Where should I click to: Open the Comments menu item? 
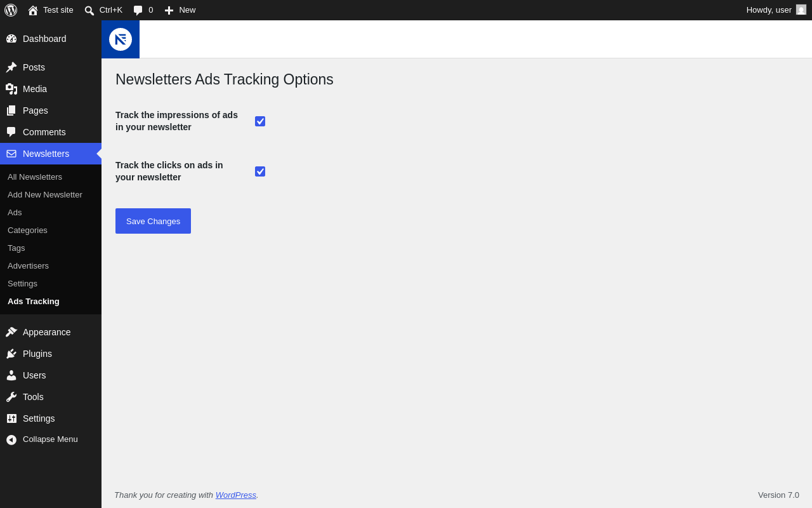pyautogui.click(x=51, y=132)
